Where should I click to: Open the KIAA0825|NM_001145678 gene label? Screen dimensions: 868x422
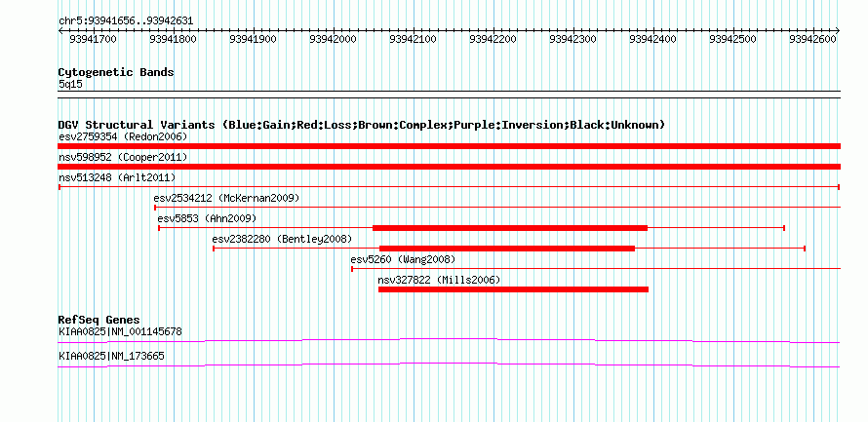pyautogui.click(x=120, y=331)
